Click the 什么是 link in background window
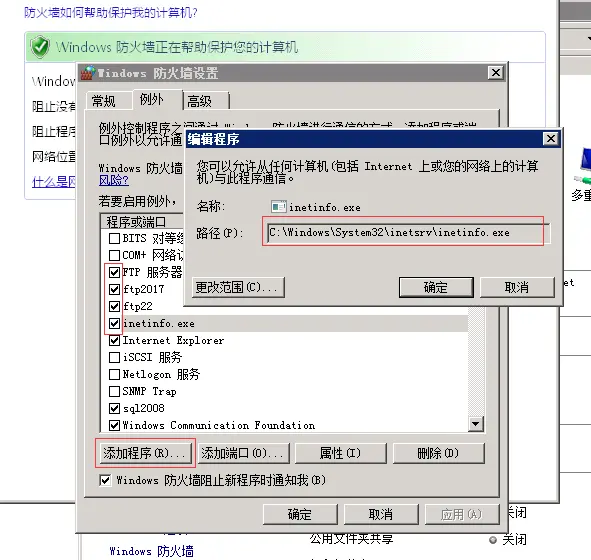This screenshot has height=560, width=591. click(54, 182)
